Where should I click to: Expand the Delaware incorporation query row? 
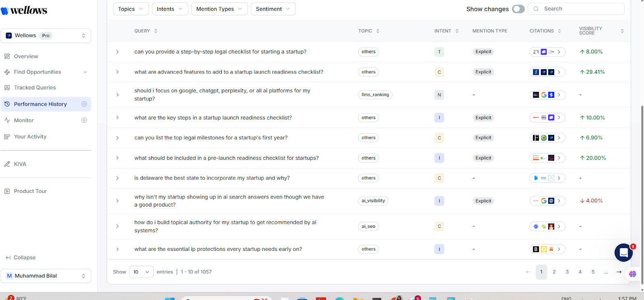pyautogui.click(x=118, y=178)
